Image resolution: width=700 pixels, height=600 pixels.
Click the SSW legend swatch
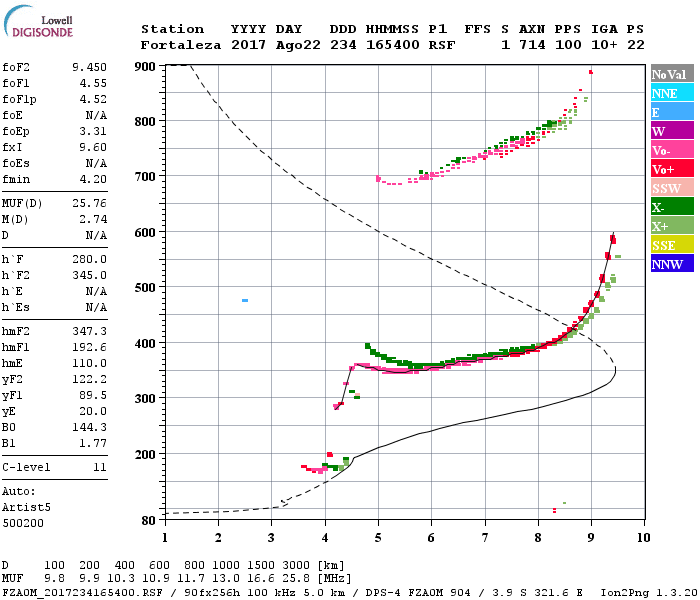672,188
